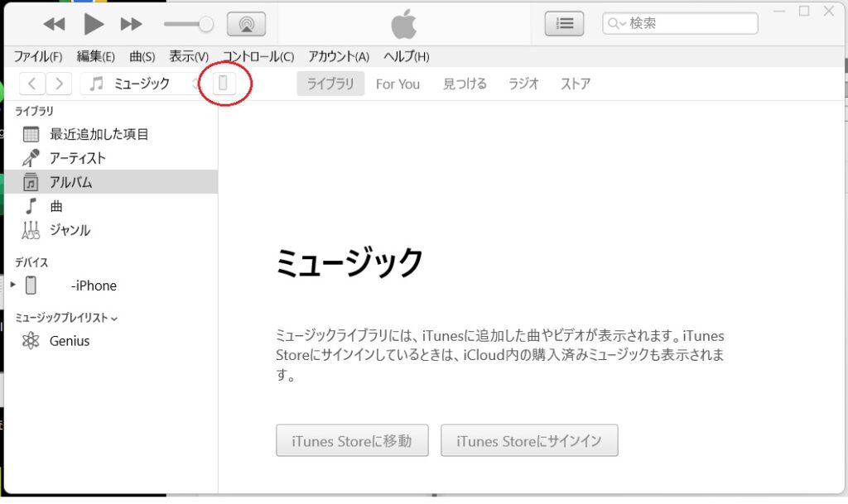Expand the -iPhone device triangle
The height and width of the screenshot is (504, 848).
13,284
